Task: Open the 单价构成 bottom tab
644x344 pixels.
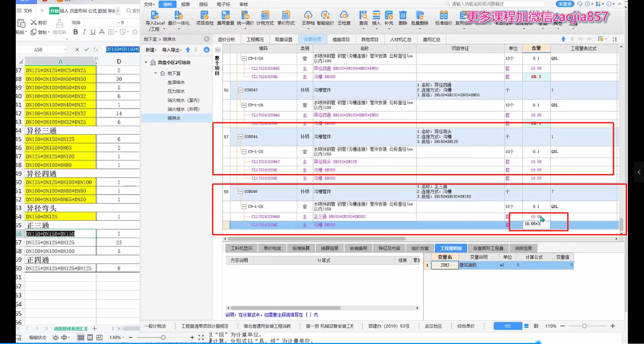Action: [x=272, y=248]
